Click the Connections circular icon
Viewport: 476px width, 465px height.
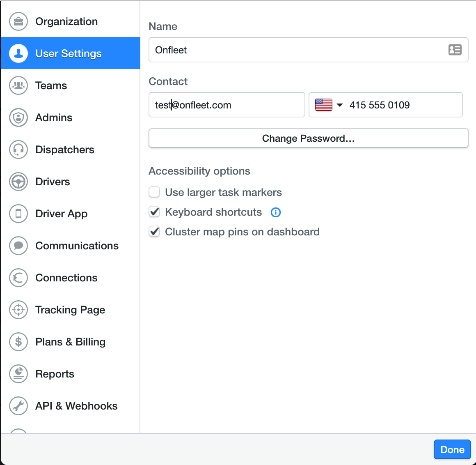[x=18, y=278]
